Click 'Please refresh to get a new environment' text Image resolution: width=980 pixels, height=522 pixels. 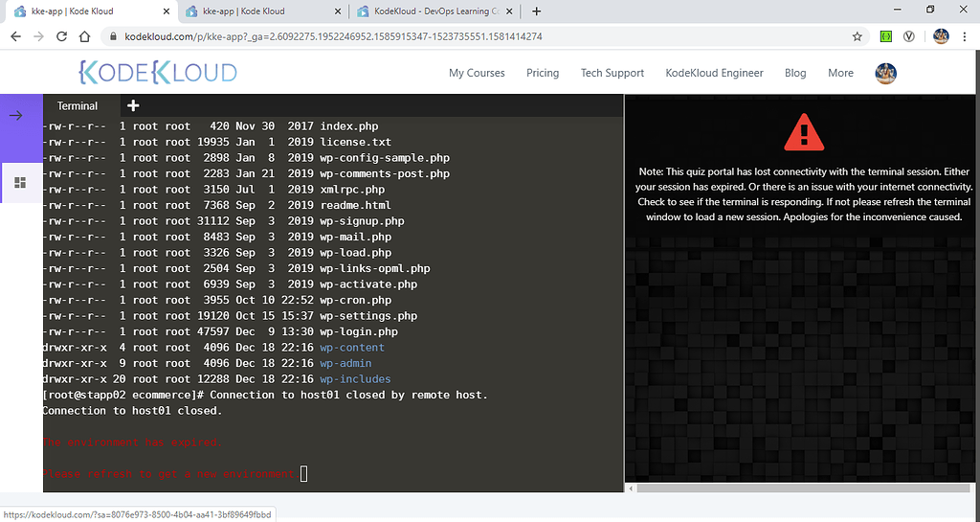(170, 474)
